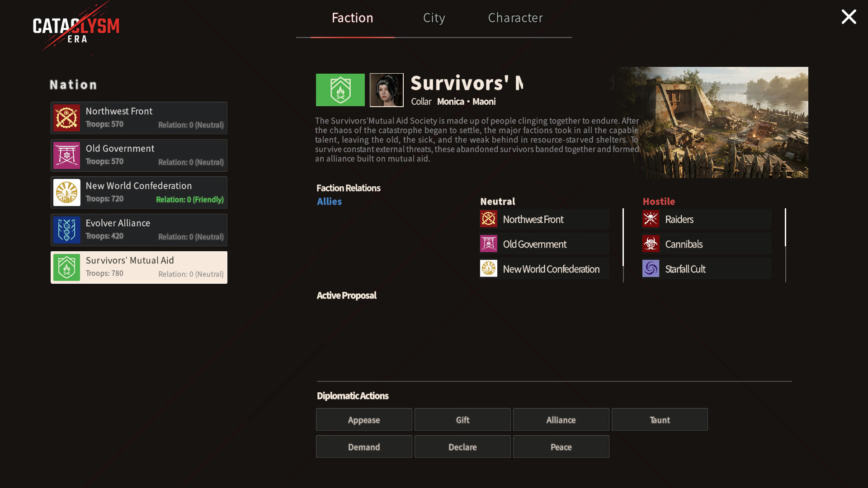Select New World Confederation sun emblem
This screenshot has width=868, height=488.
click(x=66, y=192)
